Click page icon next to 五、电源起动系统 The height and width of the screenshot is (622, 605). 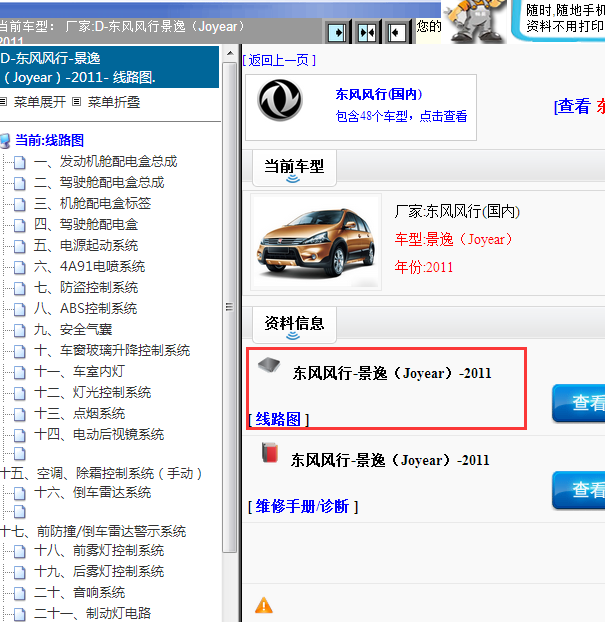19,246
